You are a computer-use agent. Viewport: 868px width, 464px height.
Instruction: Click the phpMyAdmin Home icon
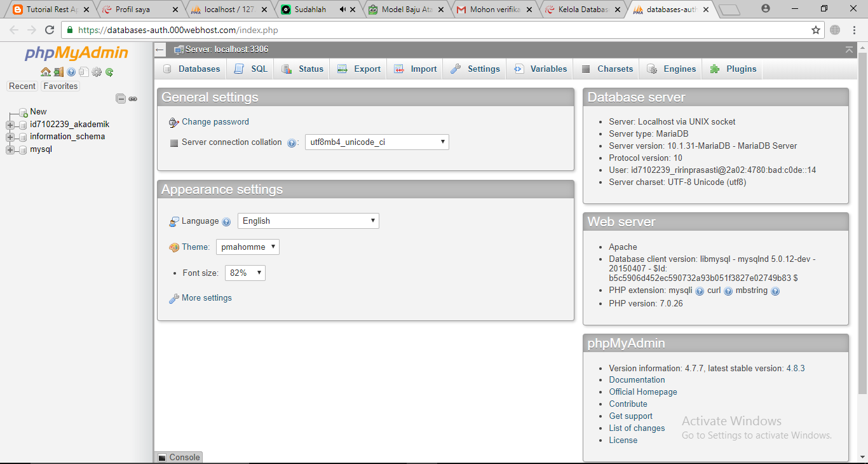[x=45, y=72]
